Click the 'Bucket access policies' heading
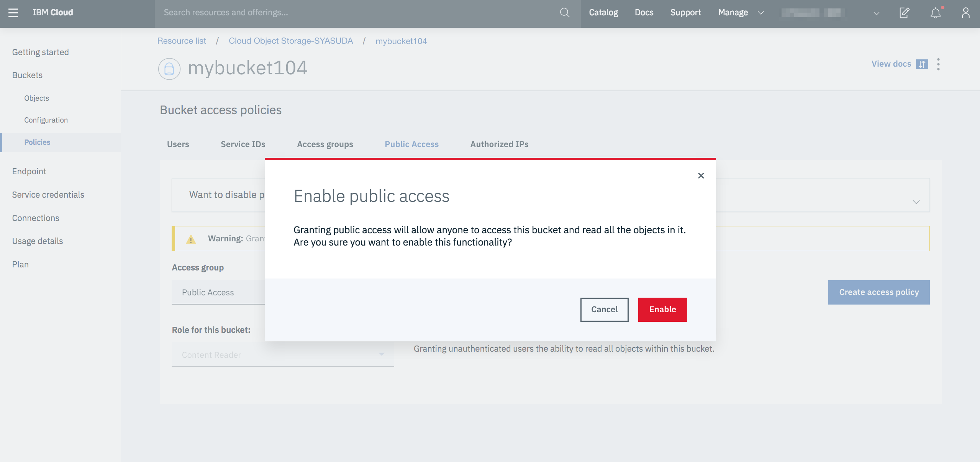The image size is (980, 462). [221, 110]
